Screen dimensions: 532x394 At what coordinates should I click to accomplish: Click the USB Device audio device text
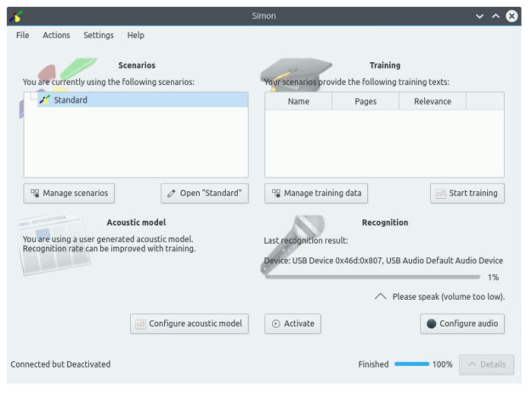pos(383,260)
